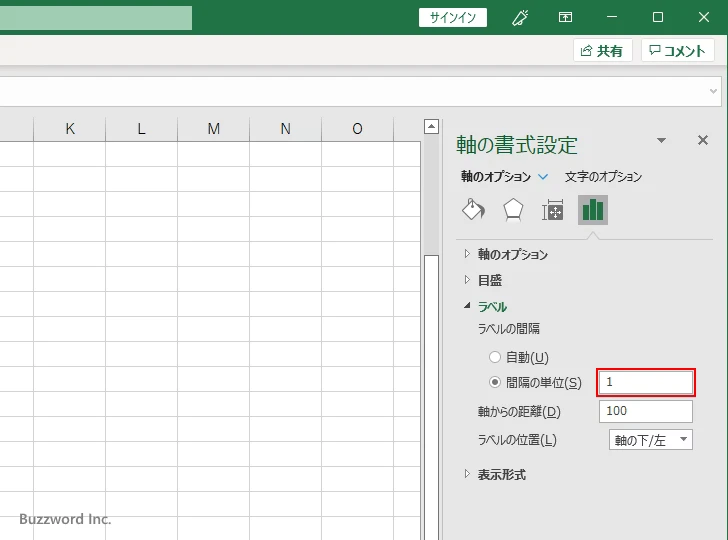Maximize the Excel window

(658, 17)
